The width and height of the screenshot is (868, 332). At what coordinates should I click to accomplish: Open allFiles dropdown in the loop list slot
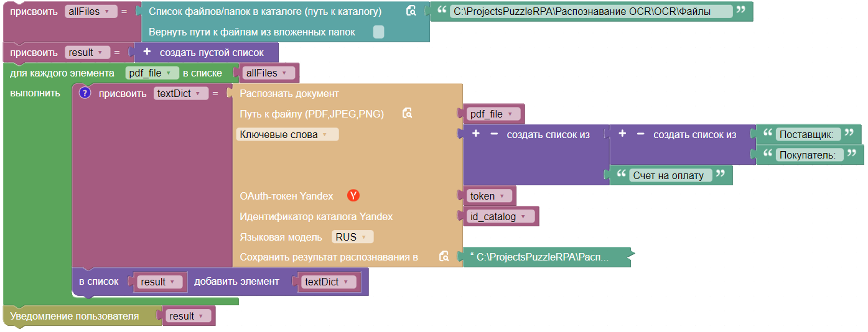tap(269, 73)
